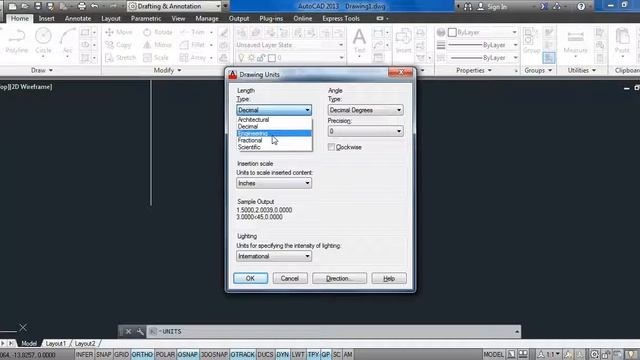Open the Drafting & Annotation workspace dropdown
This screenshot has width=640, height=360.
[174, 6]
